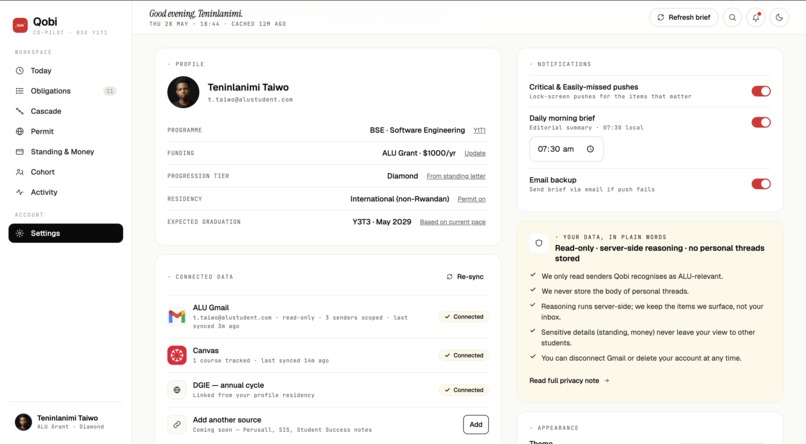Open the Cascade section
Viewport: 806px width, 444px height.
(66, 111)
